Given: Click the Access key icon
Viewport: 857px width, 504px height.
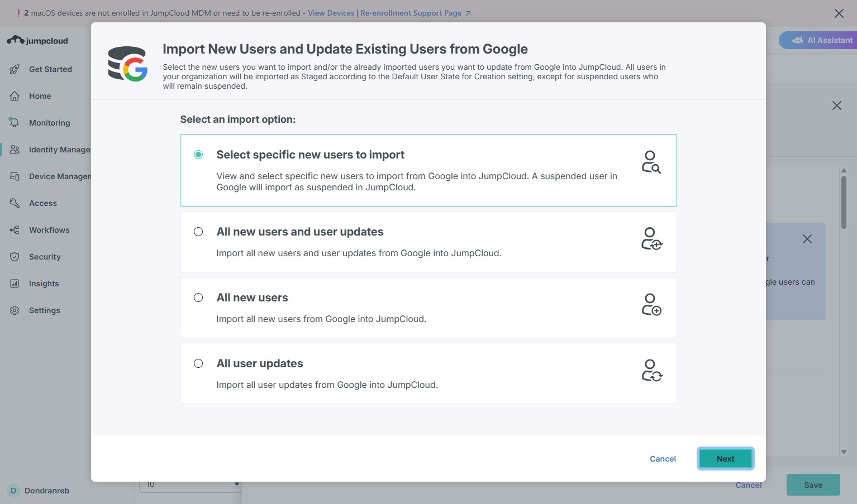Looking at the screenshot, I should click(15, 203).
